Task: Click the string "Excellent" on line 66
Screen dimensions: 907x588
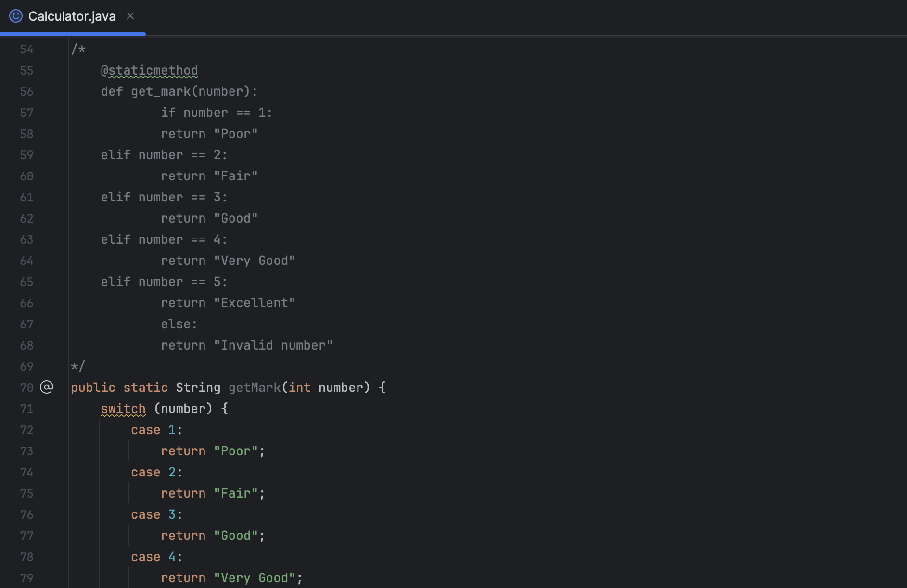Action: (x=255, y=302)
